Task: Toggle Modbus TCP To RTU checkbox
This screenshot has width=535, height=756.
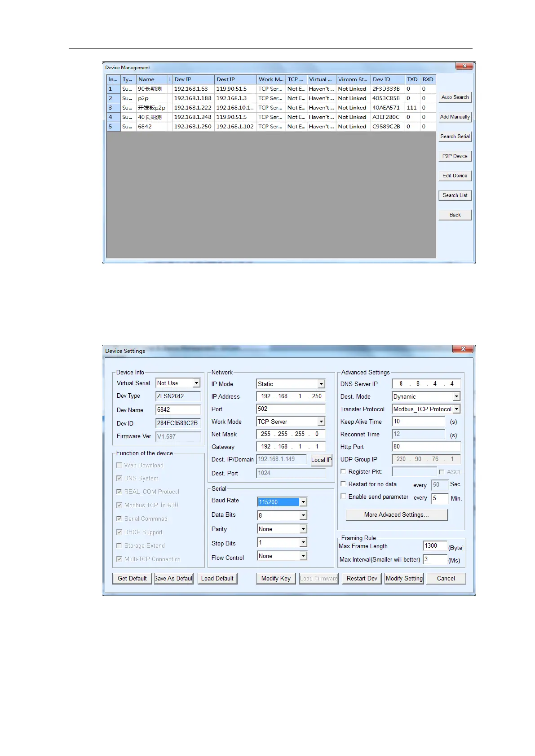Action: point(119,505)
